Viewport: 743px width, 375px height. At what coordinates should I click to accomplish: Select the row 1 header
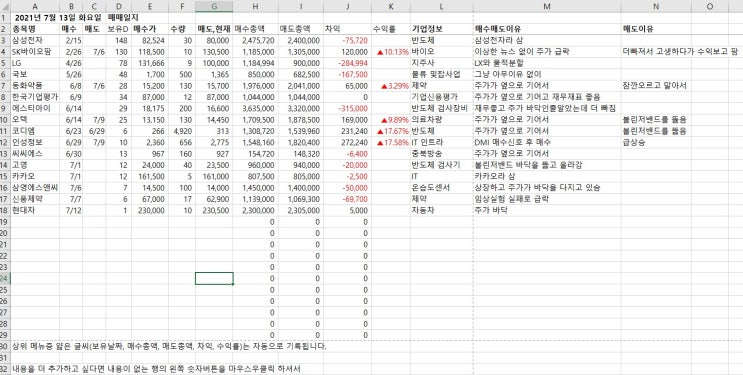[x=5, y=18]
